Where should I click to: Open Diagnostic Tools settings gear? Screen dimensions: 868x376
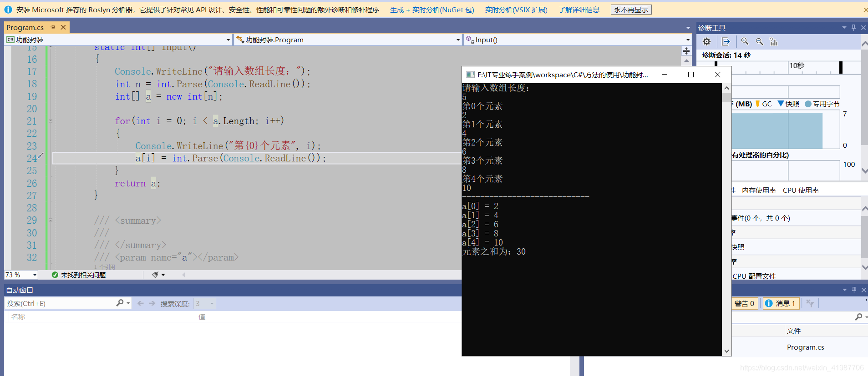[x=706, y=42]
